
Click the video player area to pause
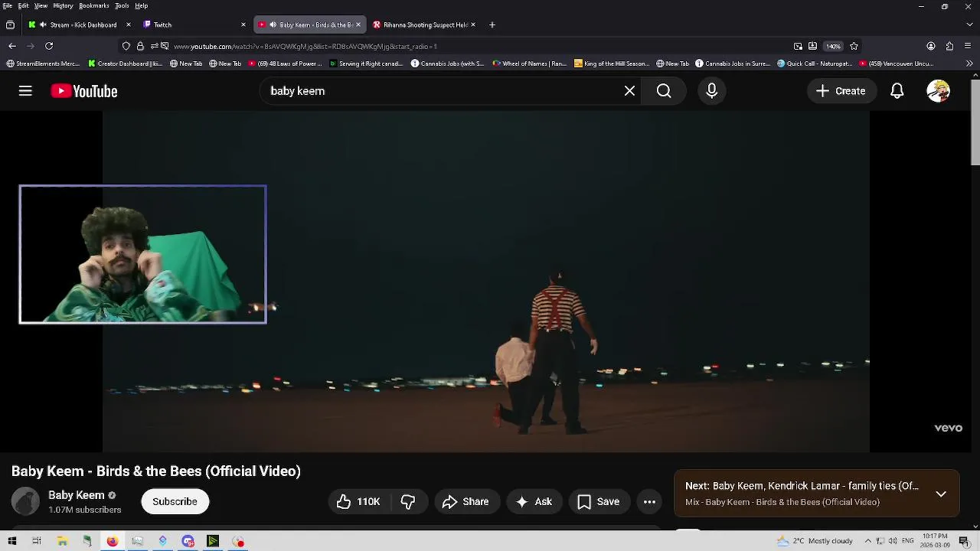(x=486, y=282)
